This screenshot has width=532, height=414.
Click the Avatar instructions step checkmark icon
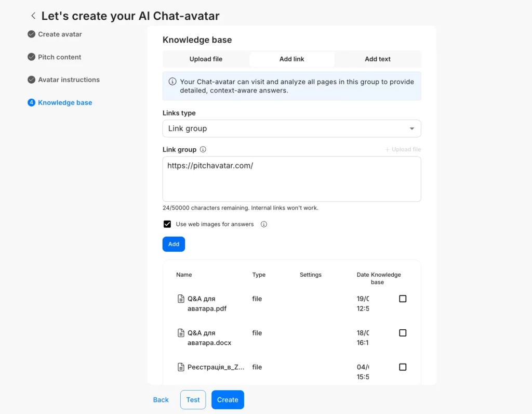31,80
